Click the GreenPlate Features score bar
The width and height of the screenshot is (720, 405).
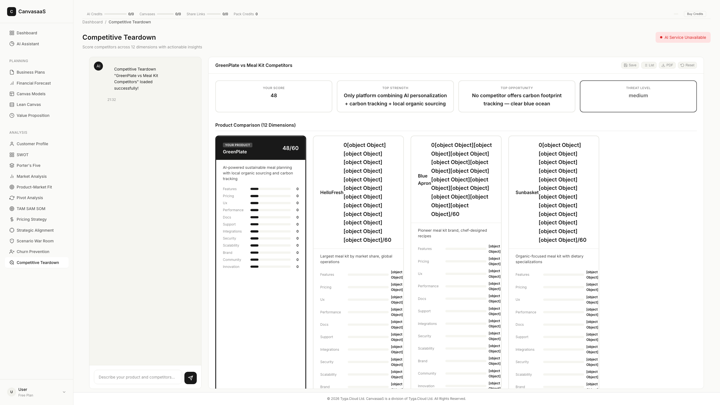coord(270,189)
